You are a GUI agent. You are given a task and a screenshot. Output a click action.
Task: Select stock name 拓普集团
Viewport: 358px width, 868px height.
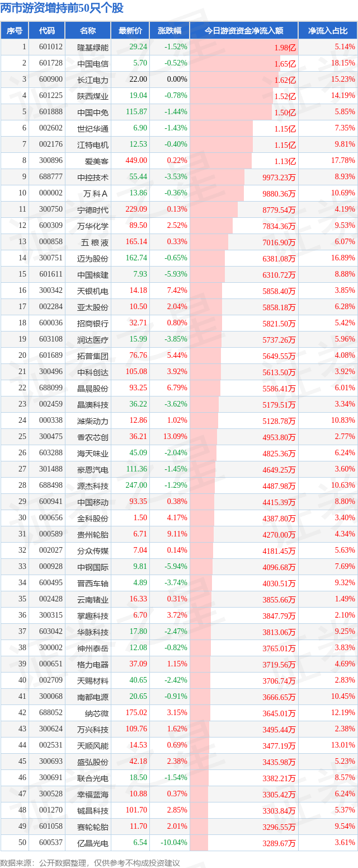(x=93, y=356)
